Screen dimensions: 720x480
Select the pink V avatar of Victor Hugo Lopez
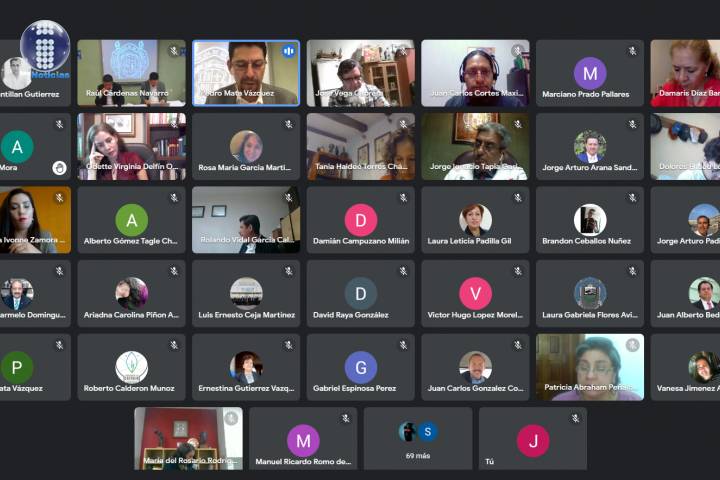coord(475,293)
